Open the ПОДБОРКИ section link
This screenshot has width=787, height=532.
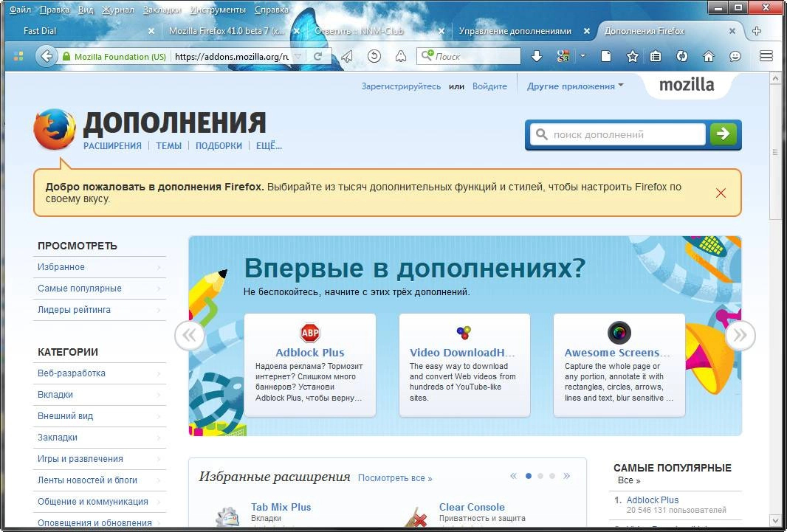coord(219,146)
